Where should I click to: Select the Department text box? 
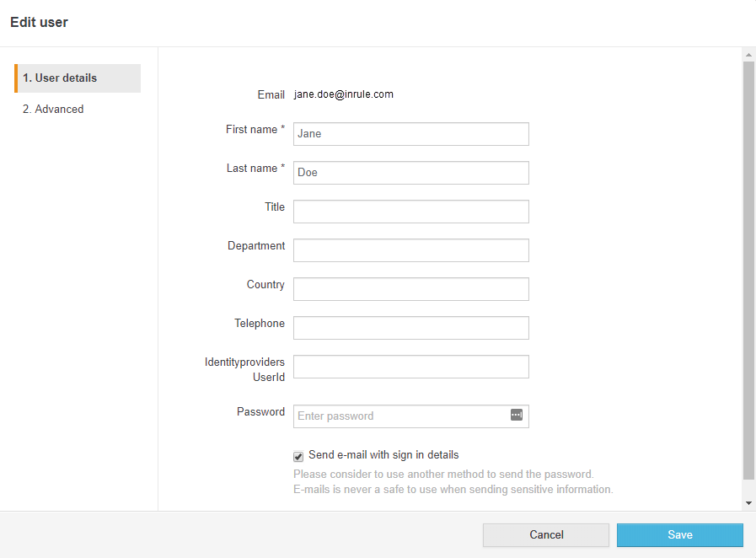click(x=410, y=250)
